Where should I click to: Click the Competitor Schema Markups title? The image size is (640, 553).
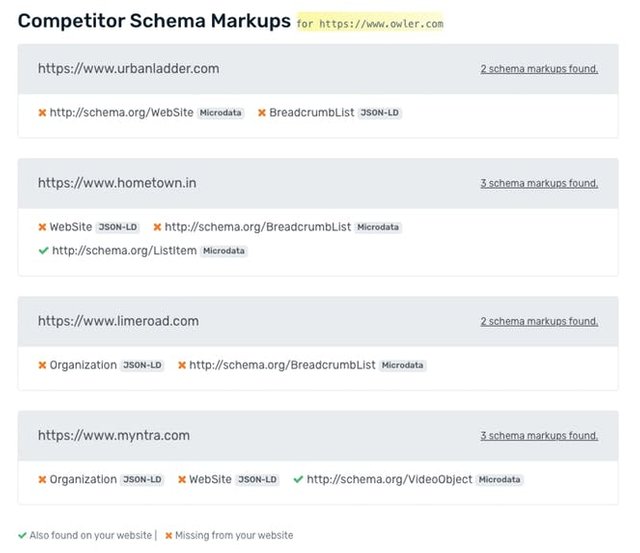click(154, 21)
